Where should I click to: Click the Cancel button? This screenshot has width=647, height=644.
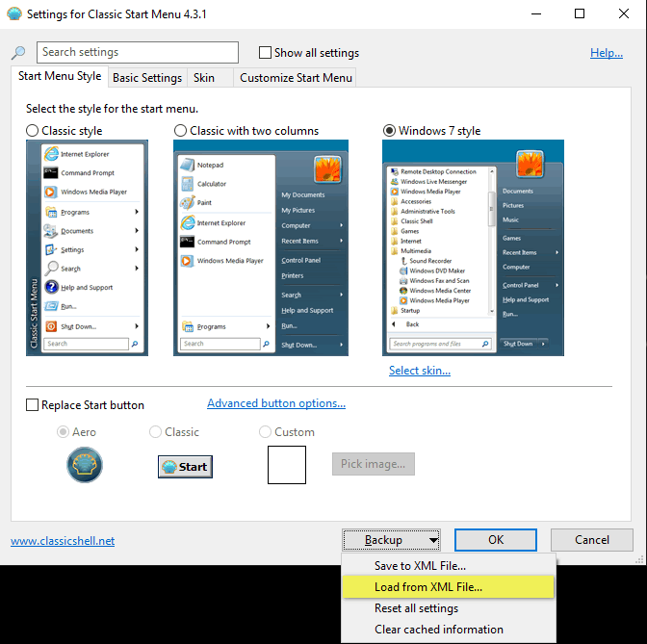(x=592, y=540)
